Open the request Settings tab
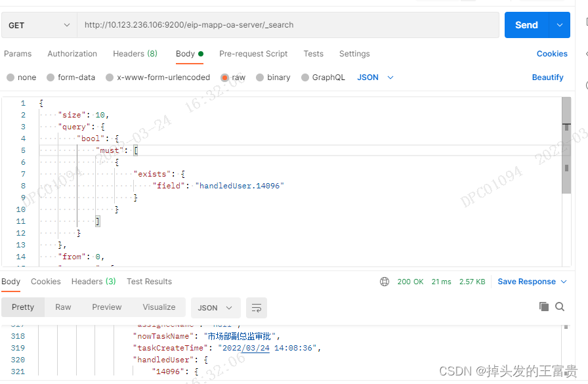Screen dimensions: 588x384 (354, 54)
